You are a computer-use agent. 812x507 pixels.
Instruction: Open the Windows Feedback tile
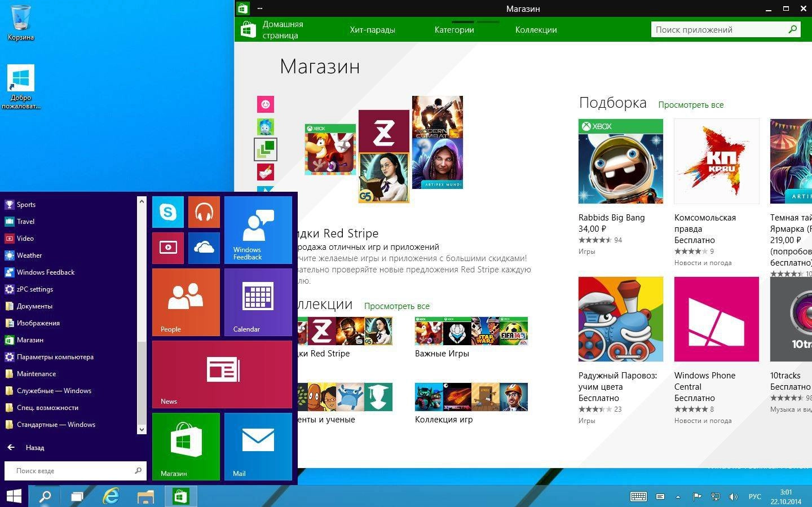[x=258, y=230]
